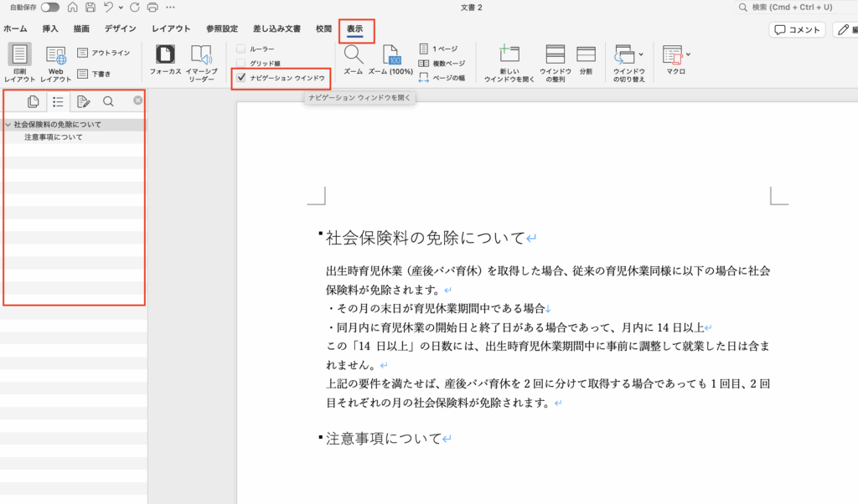This screenshot has height=504, width=858.
Task: Uncheck the ナビゲーション ウインドウ checkbox
Action: (x=241, y=78)
